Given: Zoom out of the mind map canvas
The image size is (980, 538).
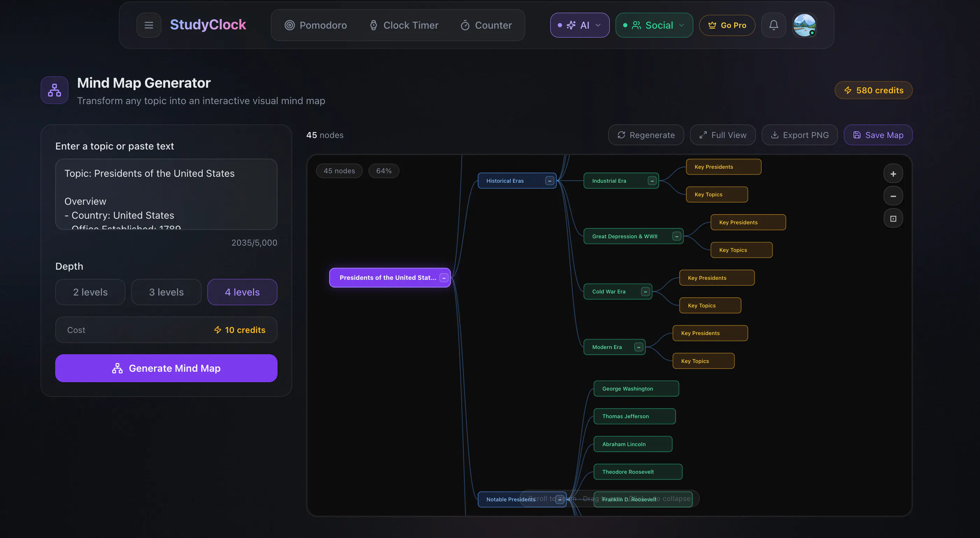Looking at the screenshot, I should coord(893,196).
